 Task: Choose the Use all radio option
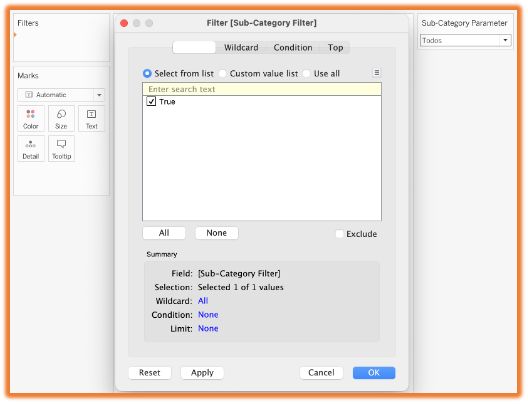306,73
